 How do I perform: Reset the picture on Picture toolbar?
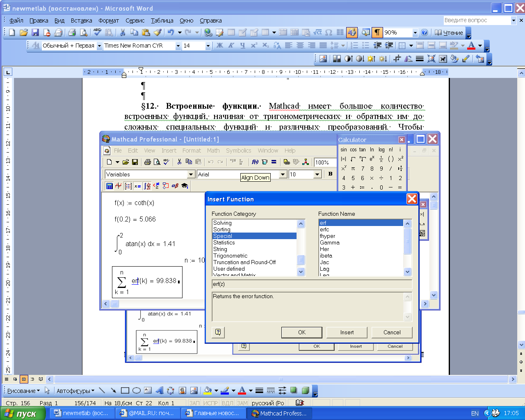(480, 59)
